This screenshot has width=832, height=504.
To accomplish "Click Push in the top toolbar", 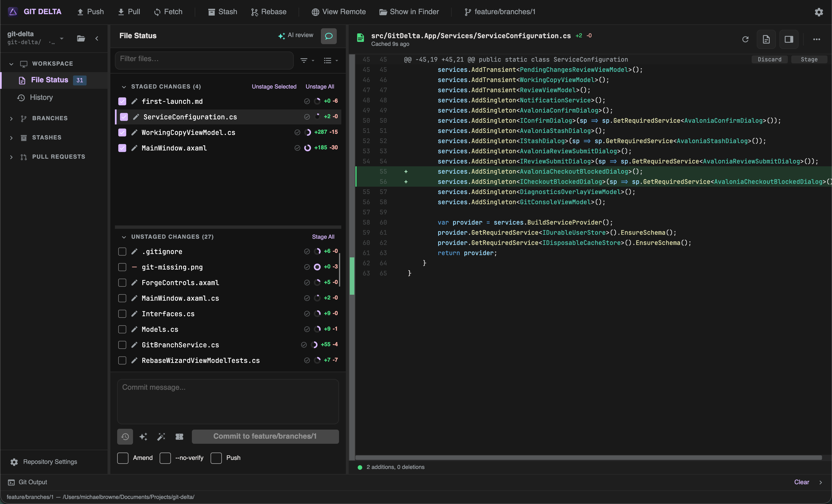I will pyautogui.click(x=91, y=12).
